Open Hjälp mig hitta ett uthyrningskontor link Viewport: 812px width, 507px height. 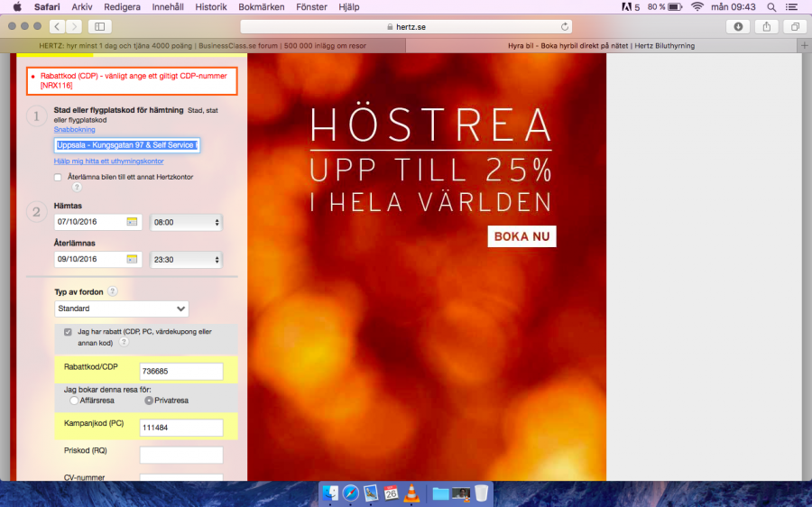[109, 161]
